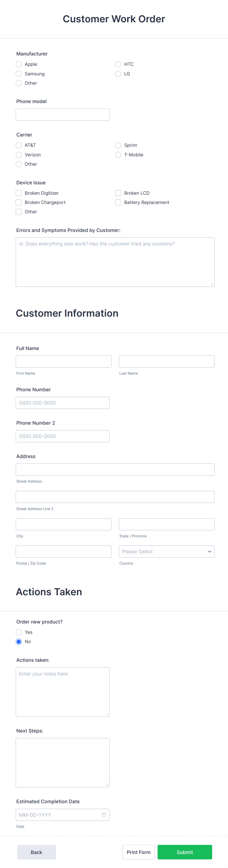Pick AT&T as the carrier
The image size is (228, 868).
[x=19, y=145]
